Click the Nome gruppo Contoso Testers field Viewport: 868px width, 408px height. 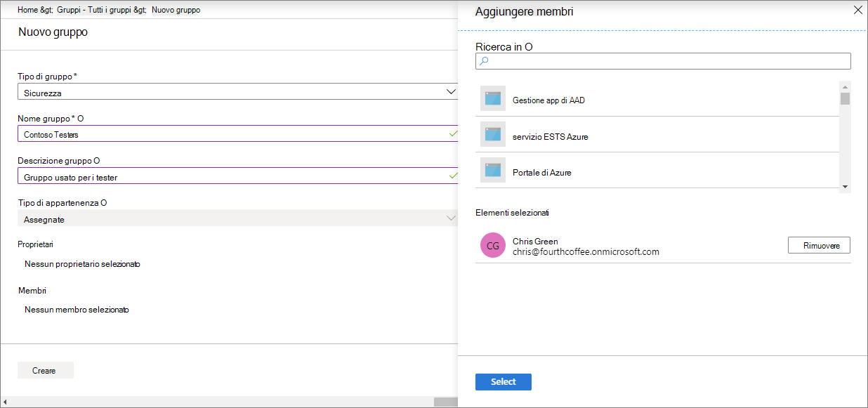click(x=237, y=133)
